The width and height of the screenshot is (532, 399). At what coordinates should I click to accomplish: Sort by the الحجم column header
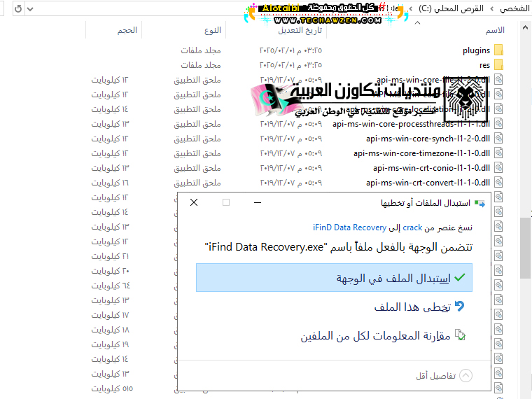click(x=127, y=31)
